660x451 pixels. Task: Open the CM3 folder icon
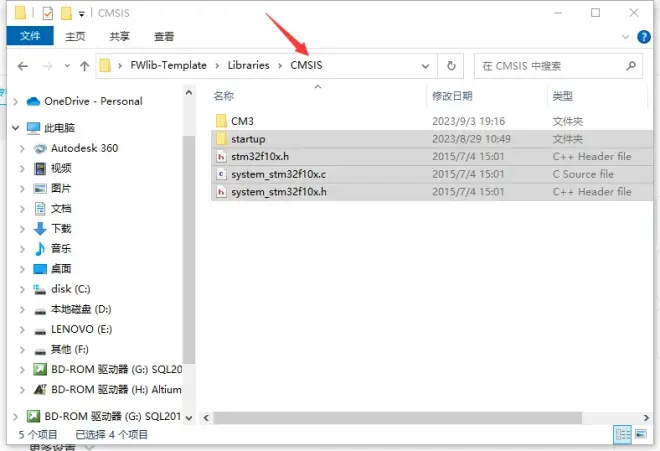click(221, 121)
